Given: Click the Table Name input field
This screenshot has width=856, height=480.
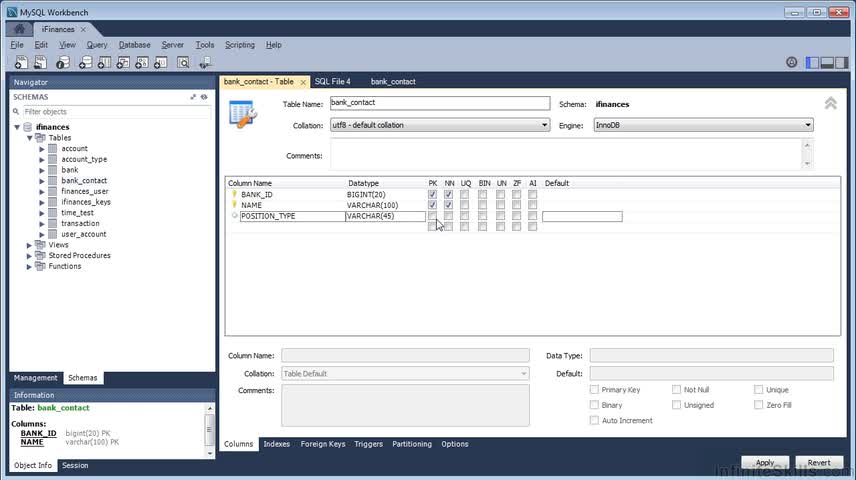Looking at the screenshot, I should point(439,103).
